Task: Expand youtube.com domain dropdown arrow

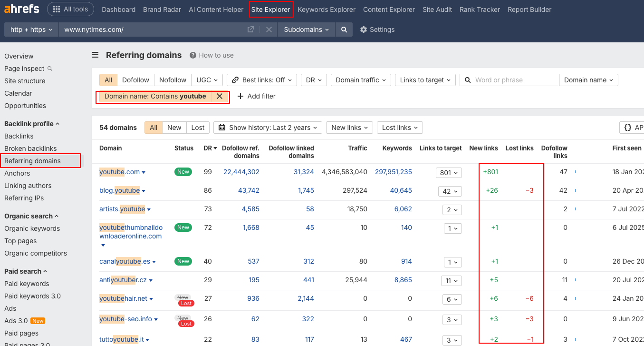Action: point(144,172)
